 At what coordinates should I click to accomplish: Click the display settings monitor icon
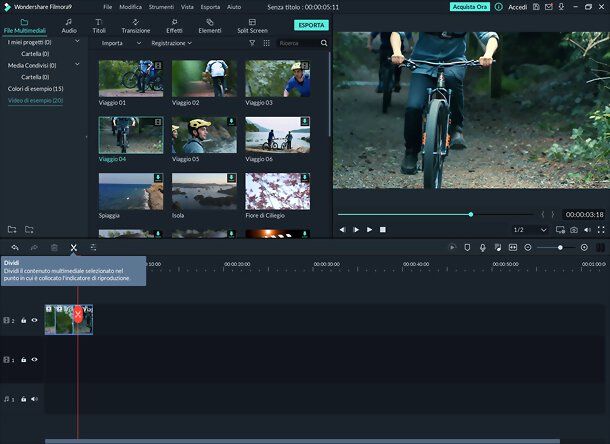click(560, 230)
